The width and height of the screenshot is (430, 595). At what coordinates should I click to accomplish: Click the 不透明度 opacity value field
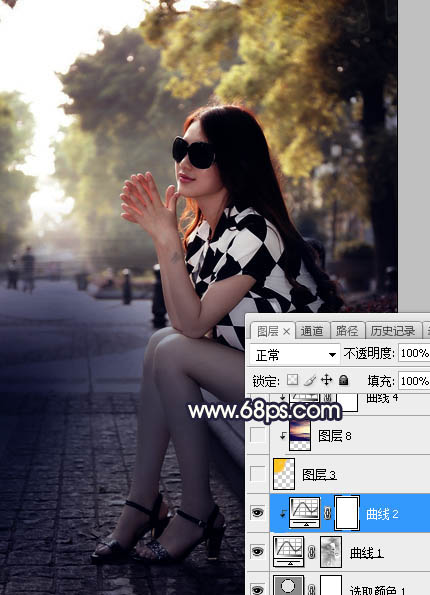[414, 353]
